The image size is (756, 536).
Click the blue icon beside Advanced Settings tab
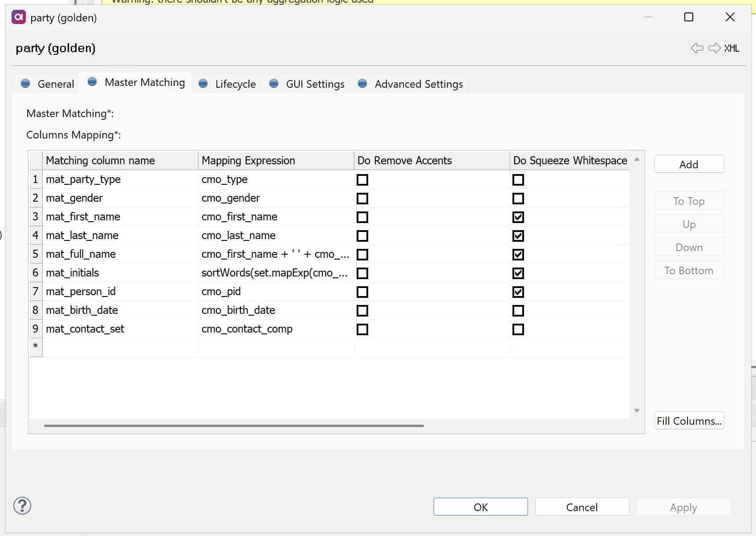(362, 84)
